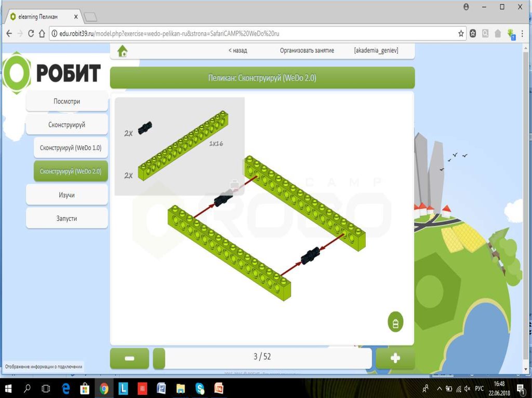Image resolution: width=532 pixels, height=398 pixels.
Task: Open PowerPoint from taskbar
Action: 219,389
